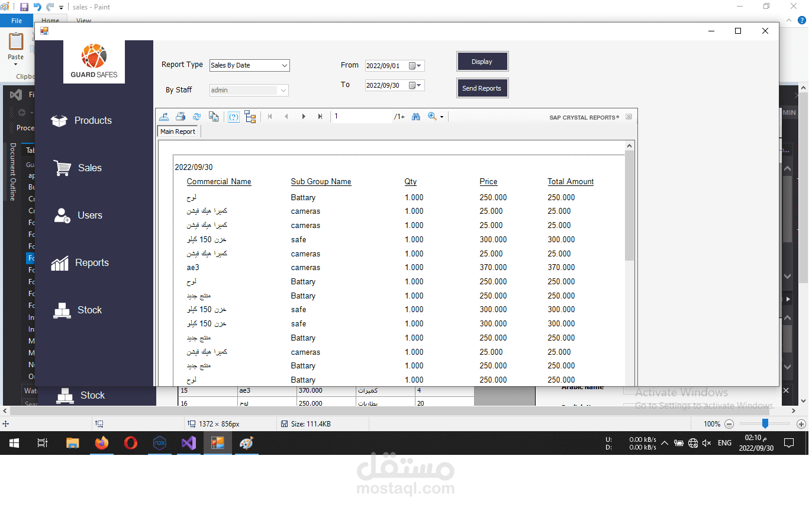
Task: Click the Save icon in Paint title bar
Action: [24, 7]
